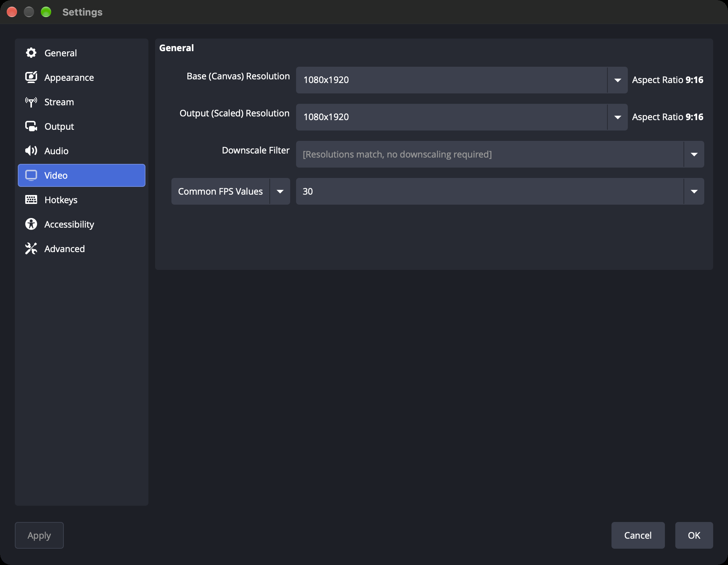The height and width of the screenshot is (565, 728).
Task: Click the Appearance monitor icon
Action: pyautogui.click(x=31, y=77)
